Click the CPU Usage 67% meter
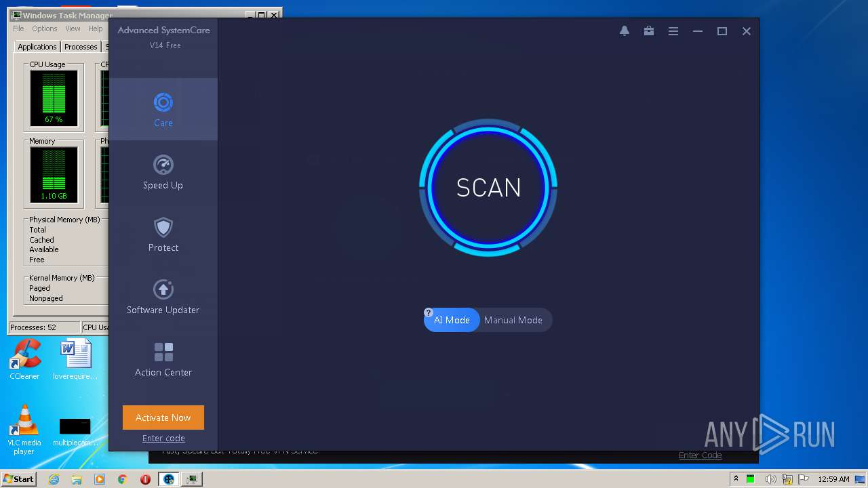Viewport: 868px width, 488px height. point(54,98)
